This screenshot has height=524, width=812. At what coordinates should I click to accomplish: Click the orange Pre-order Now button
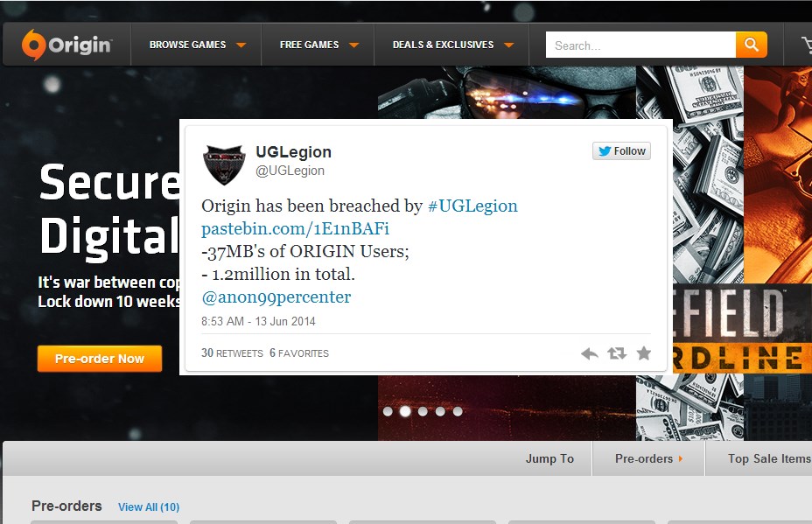pos(100,359)
